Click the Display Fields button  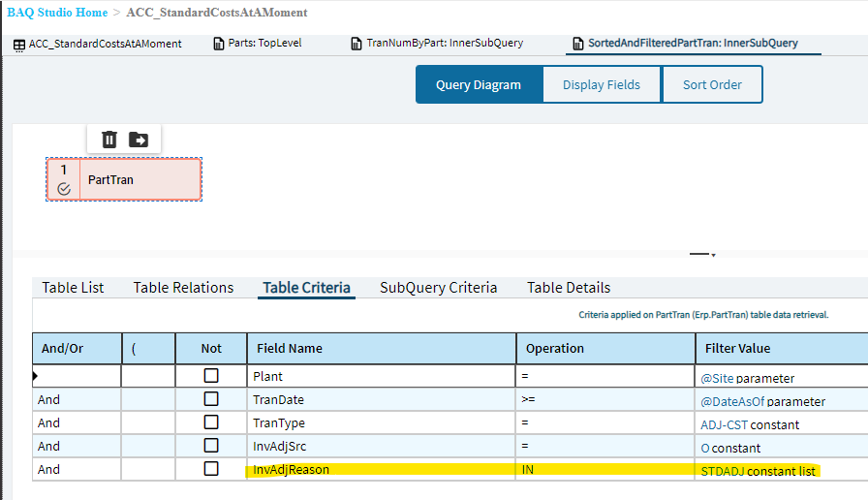pos(602,85)
